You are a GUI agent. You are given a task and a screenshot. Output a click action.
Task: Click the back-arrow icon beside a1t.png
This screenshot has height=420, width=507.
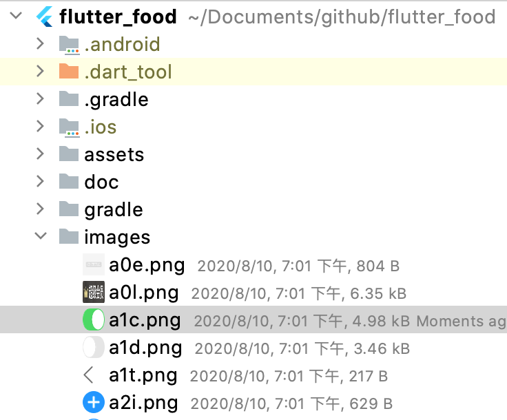[89, 375]
